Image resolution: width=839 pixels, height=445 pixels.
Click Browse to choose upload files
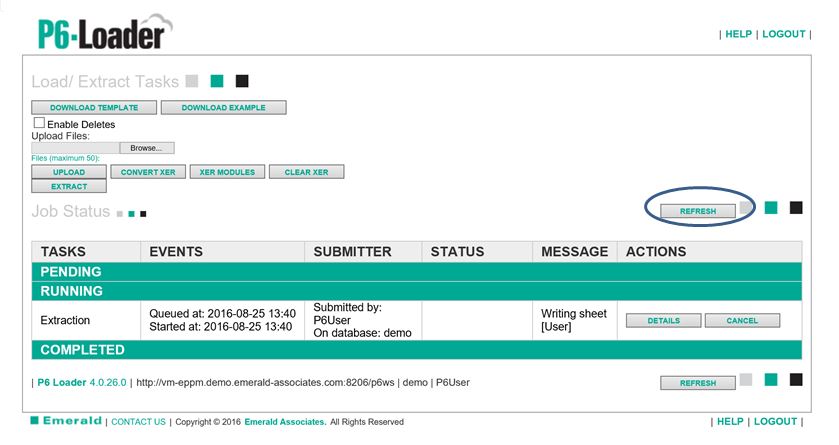[146, 148]
